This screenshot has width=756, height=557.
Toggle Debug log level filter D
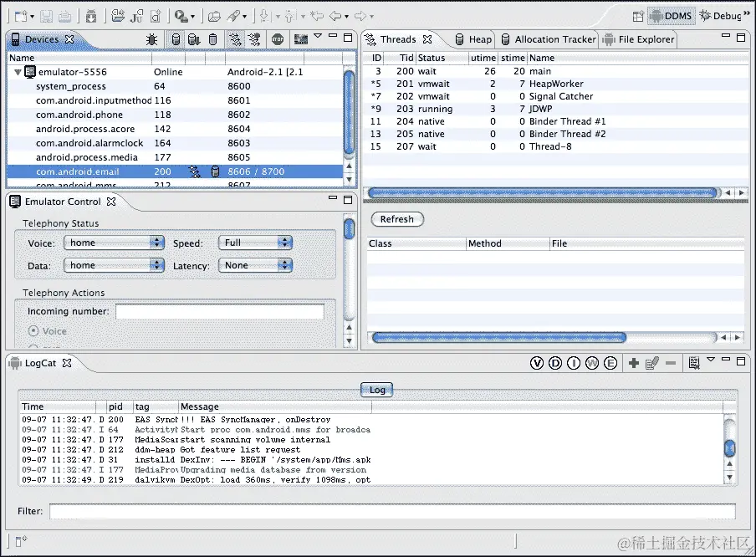pos(555,363)
